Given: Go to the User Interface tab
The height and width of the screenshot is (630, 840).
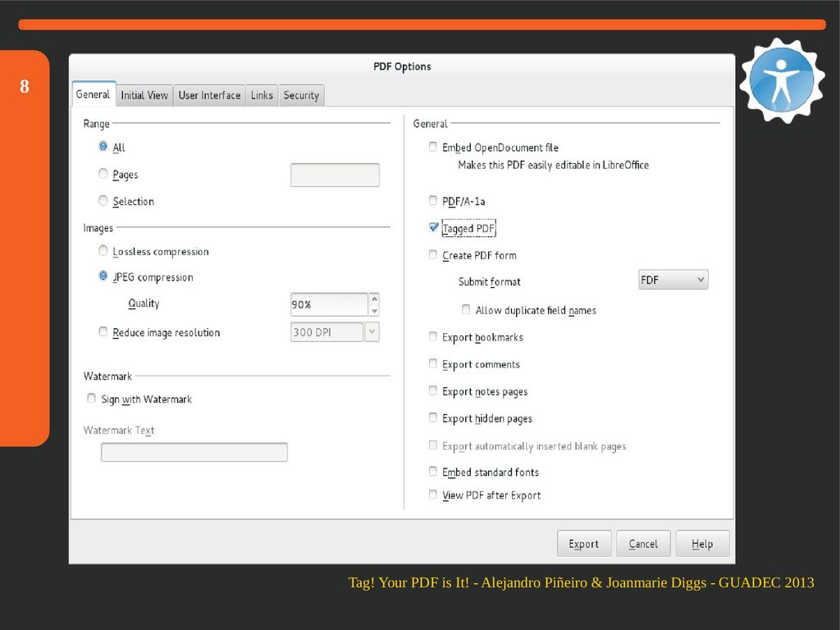Looking at the screenshot, I should [x=209, y=95].
